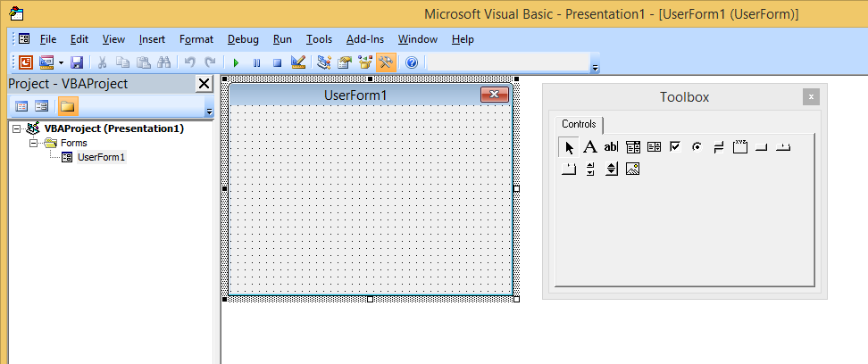Screen dimensions: 868x364
Task: Open the Object Browser from the toolbar
Action: (x=365, y=62)
